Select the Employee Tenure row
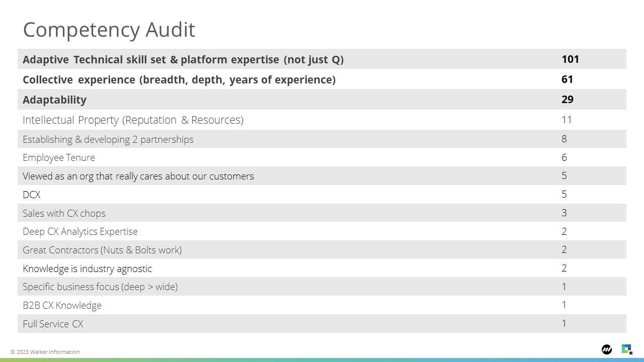 click(322, 157)
